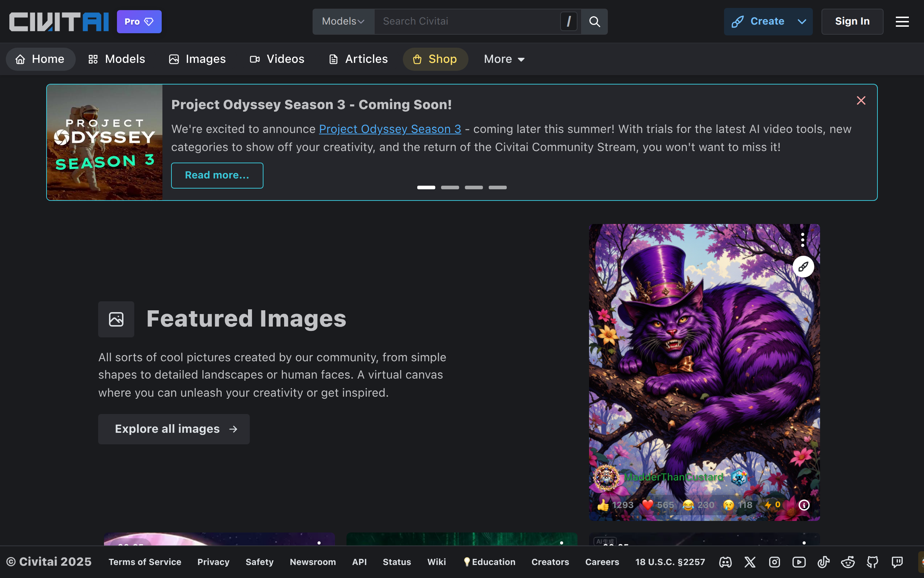Click the Project Odyssey Season 3 banner image

pyautogui.click(x=105, y=142)
